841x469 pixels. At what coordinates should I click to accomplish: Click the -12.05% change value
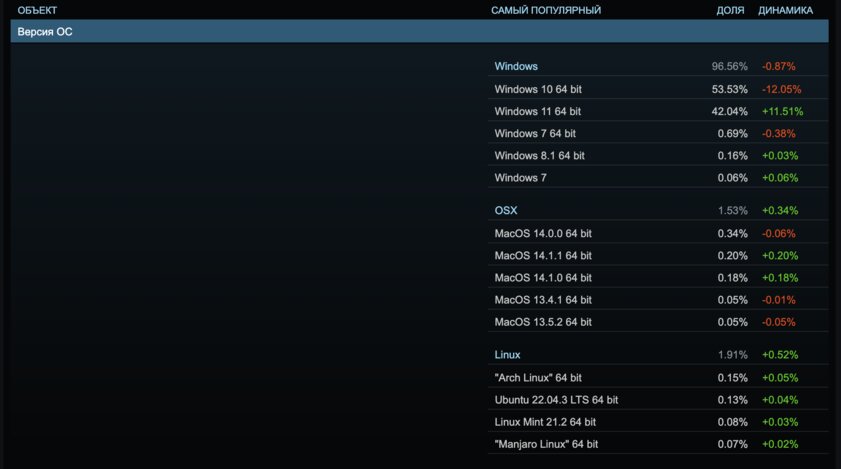(x=781, y=89)
